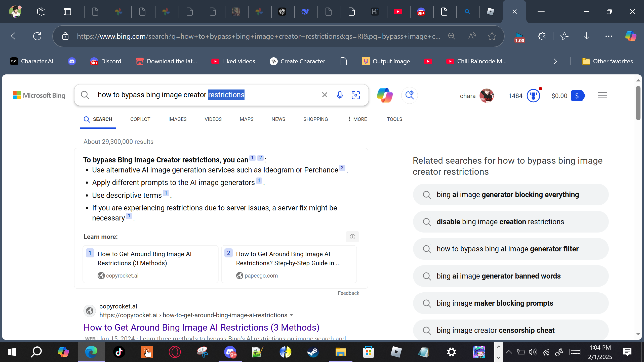Click the microphone voice search icon
Screen dimensions: 644x362
coord(340,95)
